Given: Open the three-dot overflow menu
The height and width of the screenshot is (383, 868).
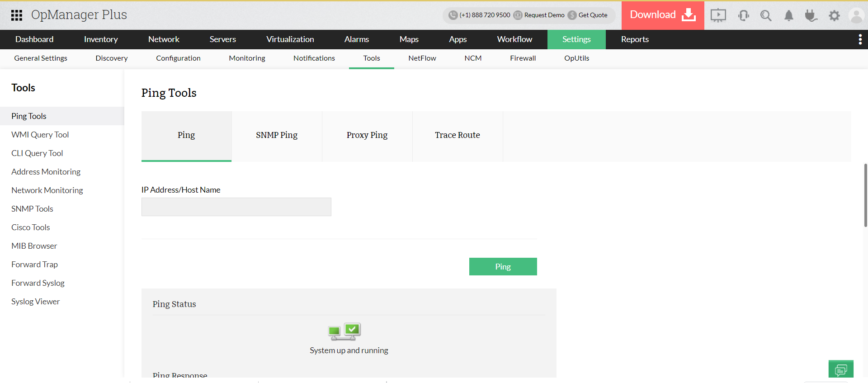Looking at the screenshot, I should 860,40.
